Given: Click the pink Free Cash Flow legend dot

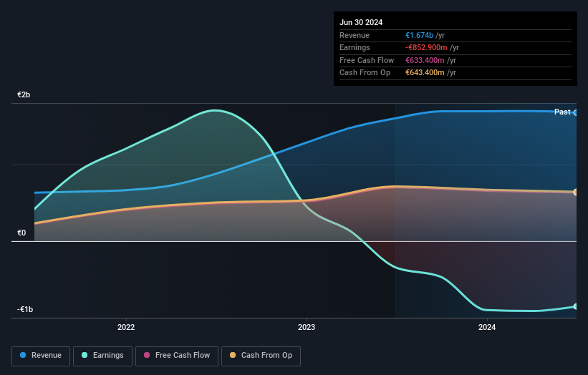Looking at the screenshot, I should pyautogui.click(x=147, y=355).
